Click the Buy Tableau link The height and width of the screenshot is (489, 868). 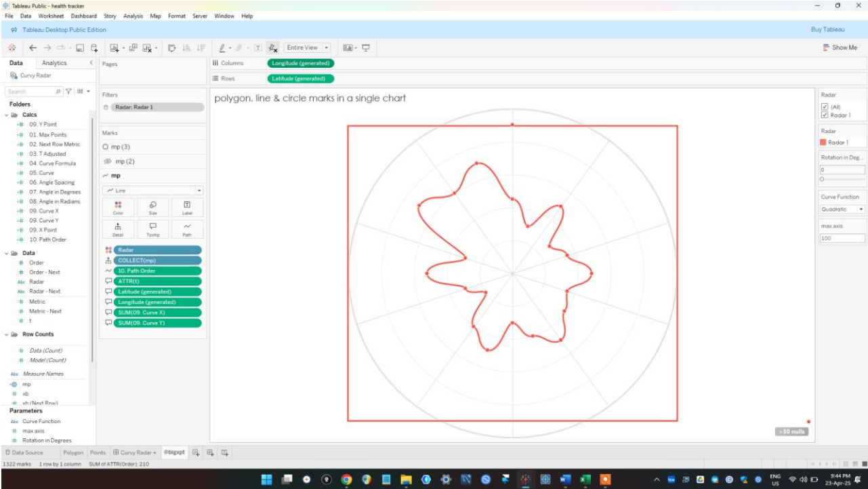pyautogui.click(x=827, y=30)
